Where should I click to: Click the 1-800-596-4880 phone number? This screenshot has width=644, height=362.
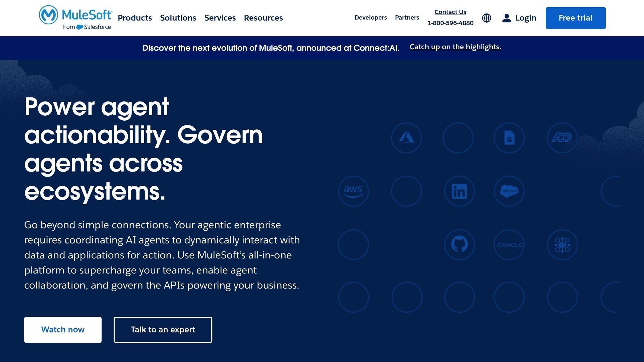(x=450, y=23)
